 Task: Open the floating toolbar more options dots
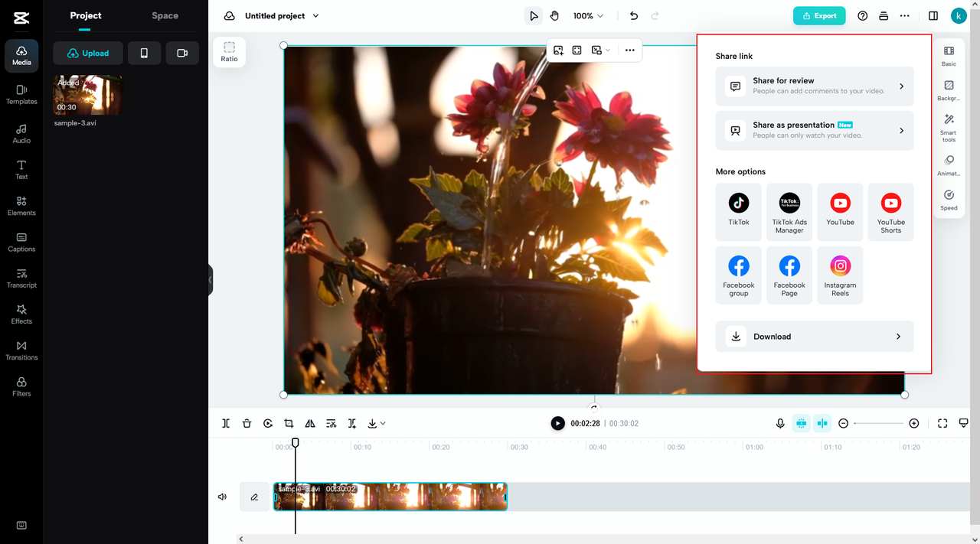point(629,50)
